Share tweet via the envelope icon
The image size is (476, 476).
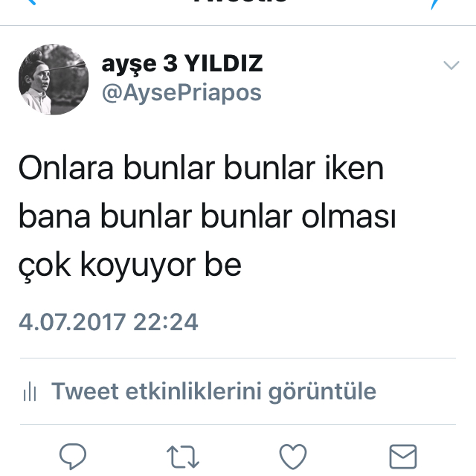click(403, 457)
